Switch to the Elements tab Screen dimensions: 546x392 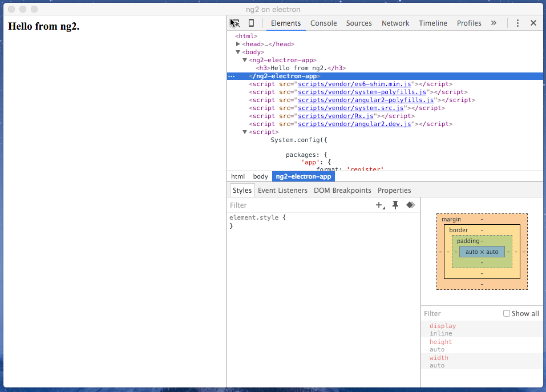pyautogui.click(x=285, y=23)
